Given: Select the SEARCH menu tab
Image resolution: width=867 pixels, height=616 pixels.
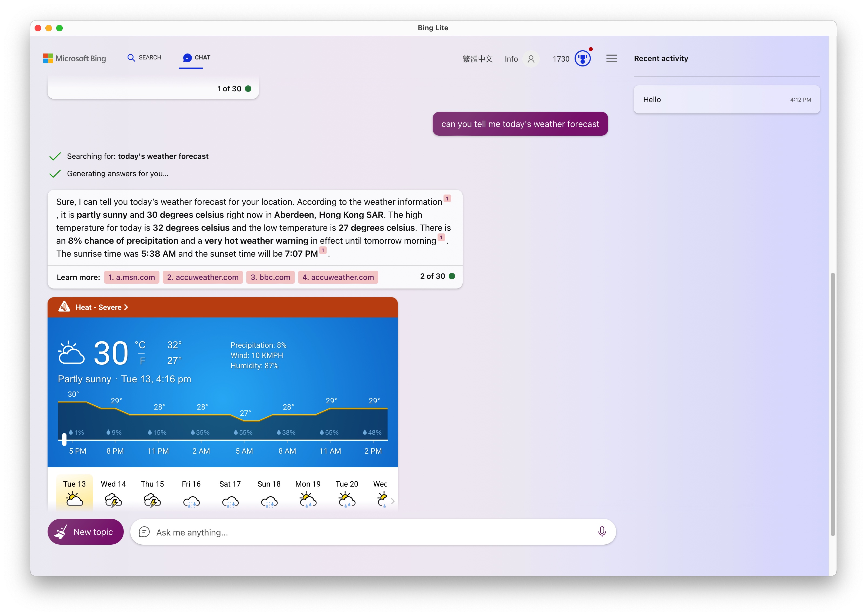Looking at the screenshot, I should click(144, 58).
